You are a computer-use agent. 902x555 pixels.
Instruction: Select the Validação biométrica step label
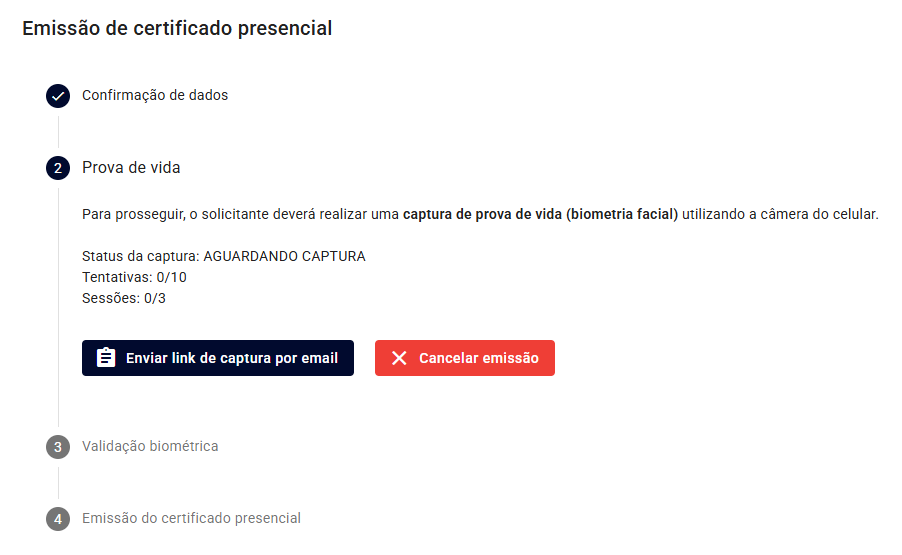coord(150,446)
